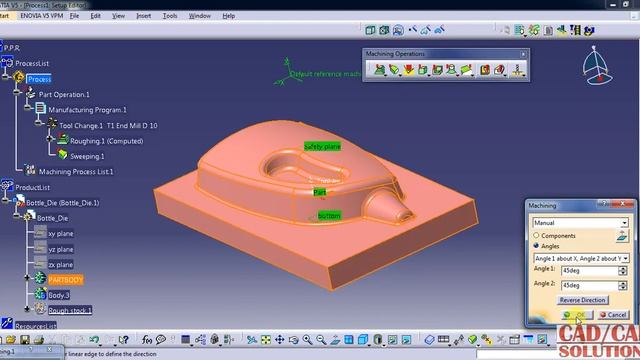Open the ENOVIA V5 VPM menu
Screen dimensions: 640x360
42,16
